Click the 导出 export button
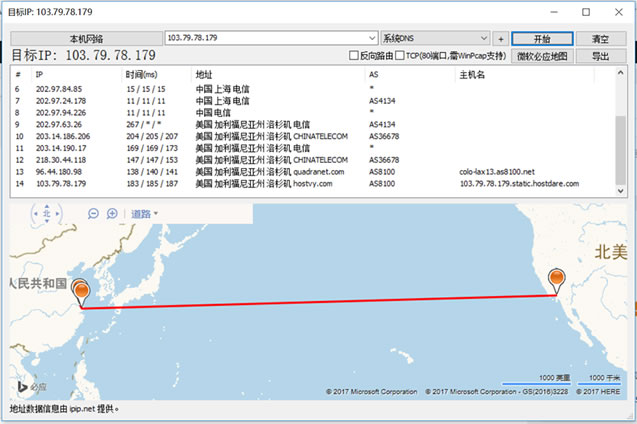The width and height of the screenshot is (637, 424). tap(601, 56)
